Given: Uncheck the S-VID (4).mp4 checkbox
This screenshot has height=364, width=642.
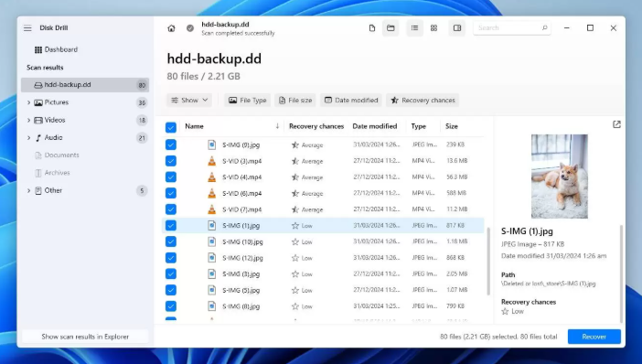Looking at the screenshot, I should (x=171, y=177).
